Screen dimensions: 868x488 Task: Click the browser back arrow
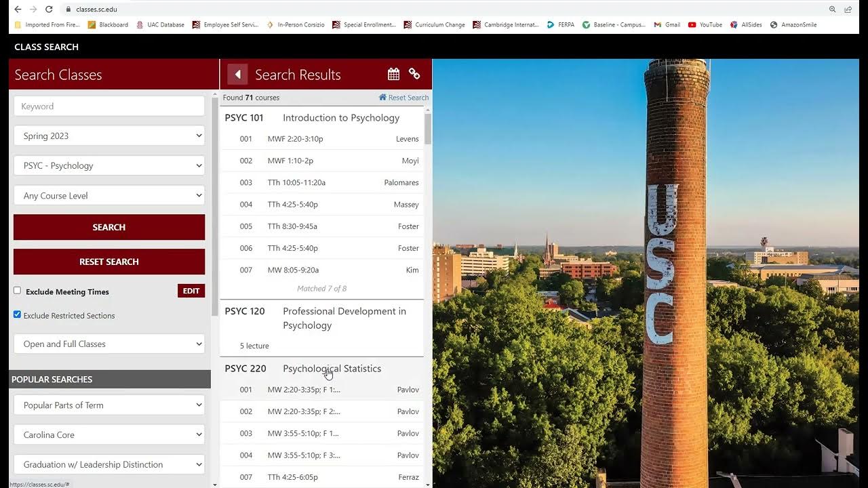[x=17, y=9]
